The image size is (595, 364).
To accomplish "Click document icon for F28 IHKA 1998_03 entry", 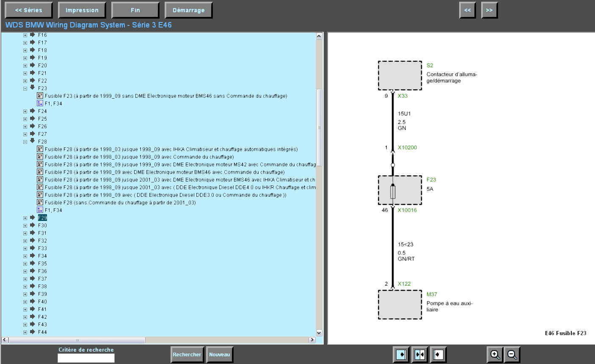I will coord(40,149).
